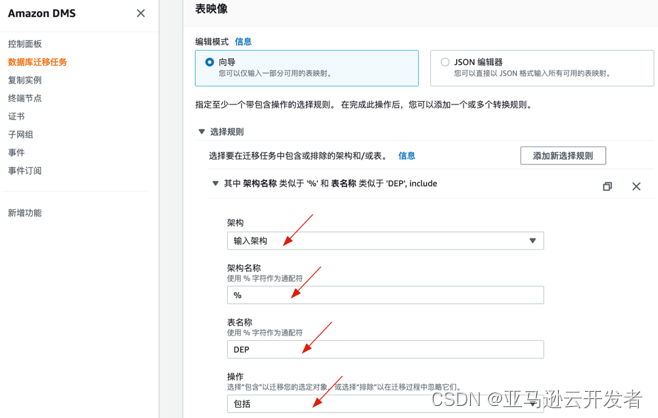Collapse the DEP include rule triangle
Screen dimensions: 658x418
tap(215, 184)
